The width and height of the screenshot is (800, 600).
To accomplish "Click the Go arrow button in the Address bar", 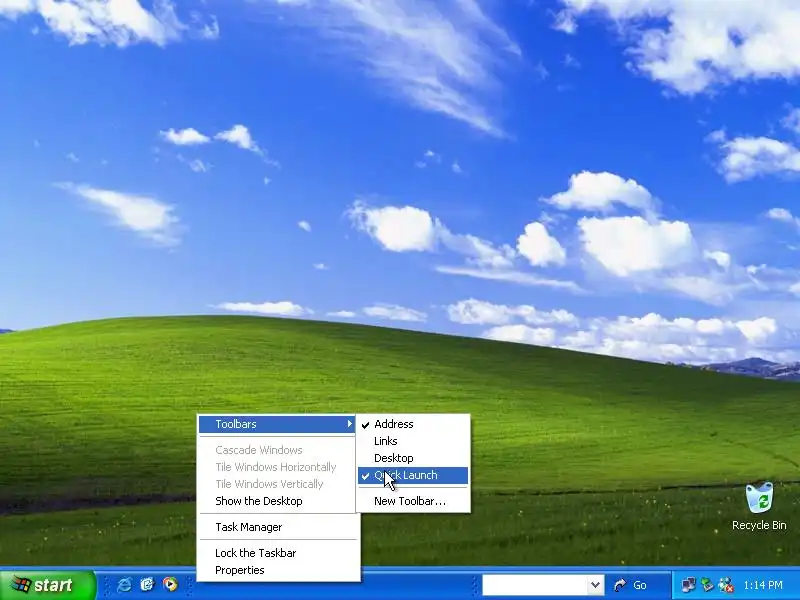I will 631,585.
